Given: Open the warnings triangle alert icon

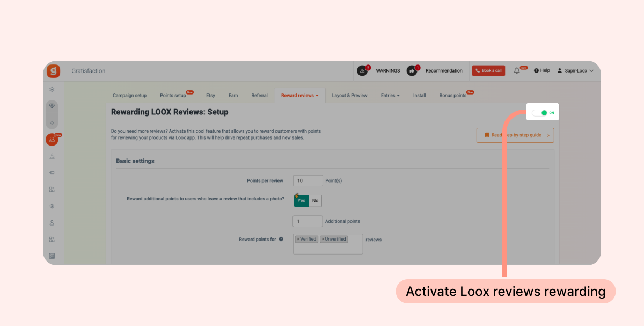Looking at the screenshot, I should coord(363,71).
